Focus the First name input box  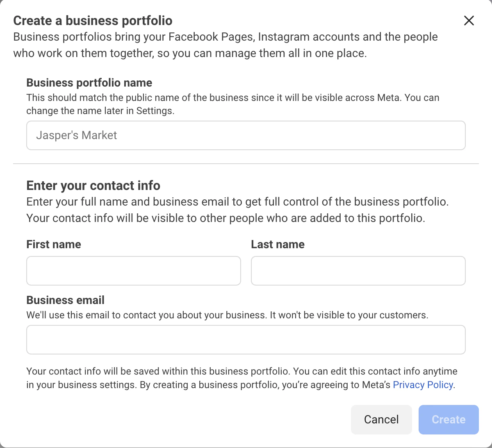point(133,271)
